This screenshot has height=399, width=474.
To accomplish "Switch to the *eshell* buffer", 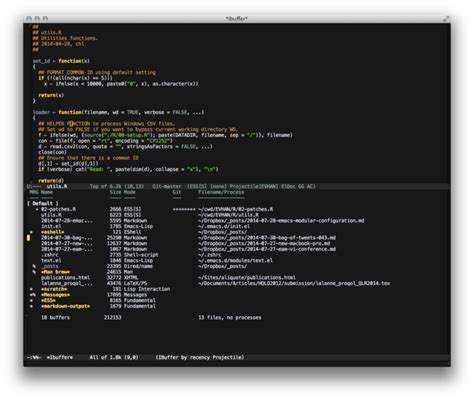I will (x=52, y=232).
